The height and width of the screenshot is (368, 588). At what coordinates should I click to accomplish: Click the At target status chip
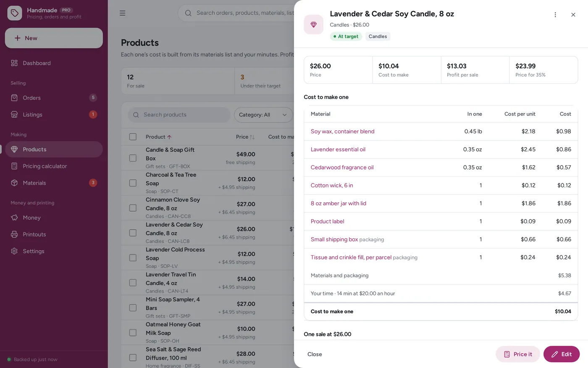(x=346, y=37)
